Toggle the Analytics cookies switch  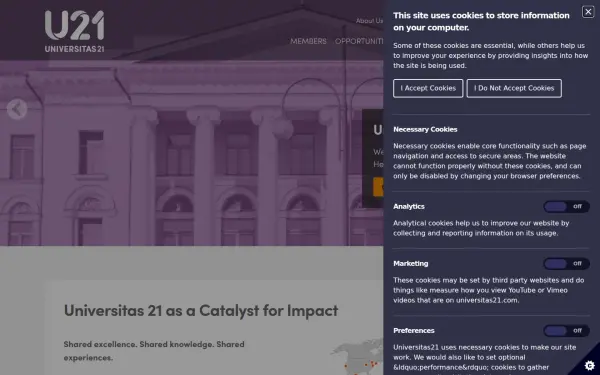click(566, 207)
